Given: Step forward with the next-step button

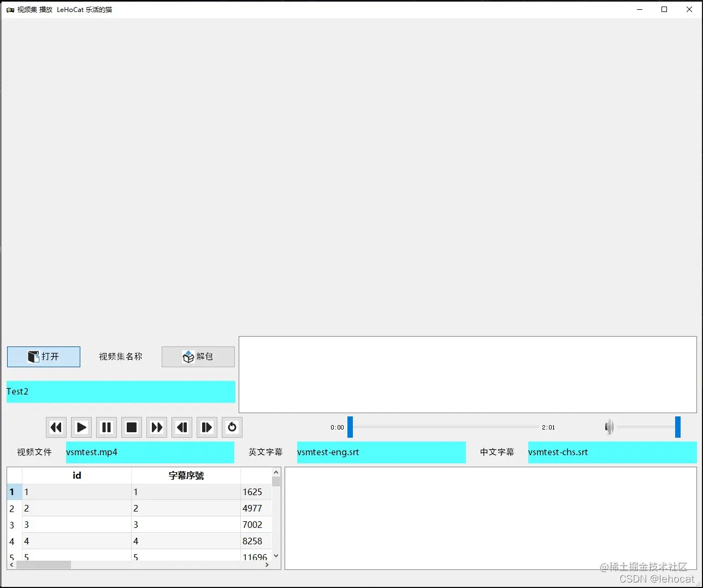Looking at the screenshot, I should pos(207,427).
